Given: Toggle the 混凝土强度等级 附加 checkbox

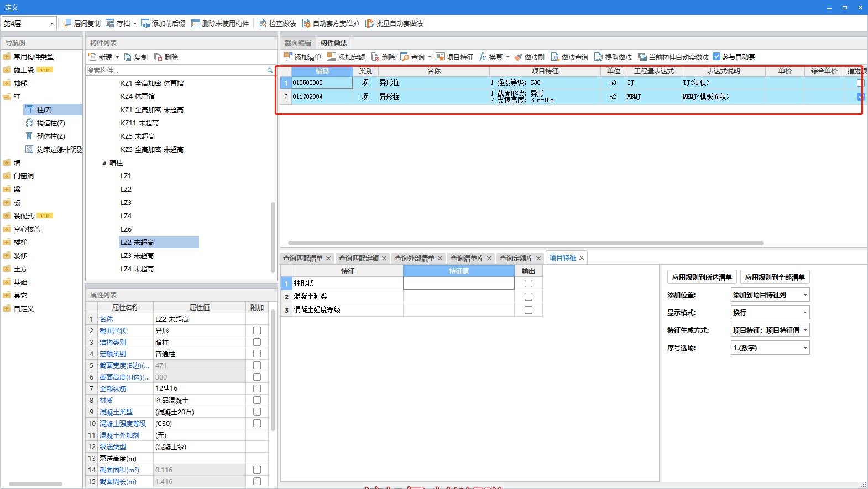Looking at the screenshot, I should [x=257, y=423].
